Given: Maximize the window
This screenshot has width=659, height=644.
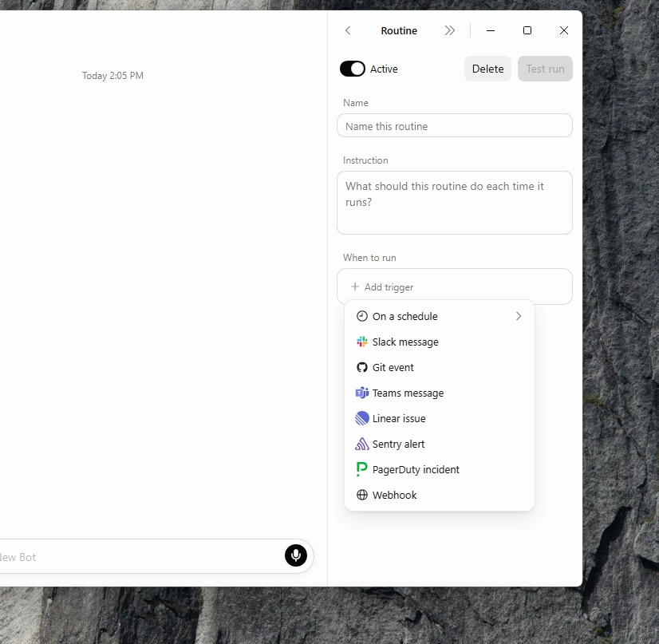Looking at the screenshot, I should 527,30.
